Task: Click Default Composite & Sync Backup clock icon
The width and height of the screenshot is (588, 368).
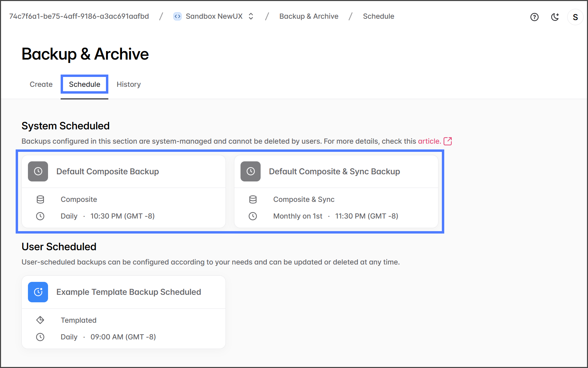Action: (250, 171)
